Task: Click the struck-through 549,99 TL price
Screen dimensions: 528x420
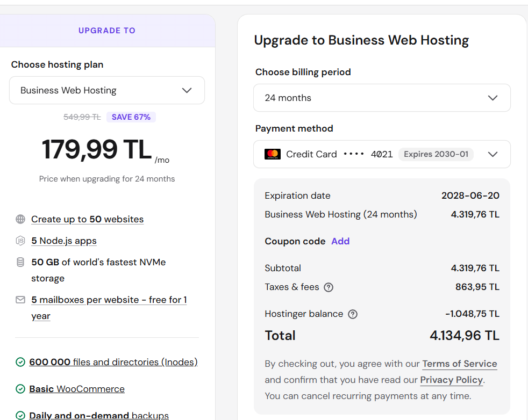Action: click(82, 117)
